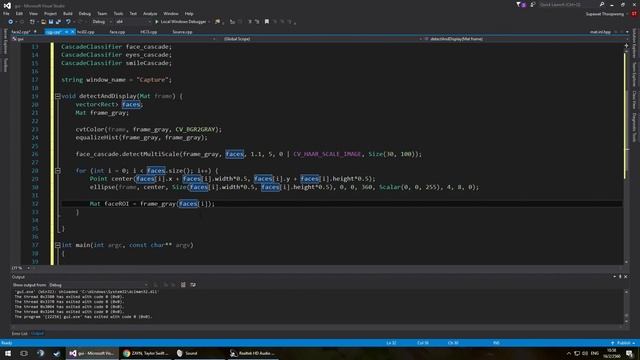Click the Clear All output icon

pyautogui.click(x=183, y=285)
